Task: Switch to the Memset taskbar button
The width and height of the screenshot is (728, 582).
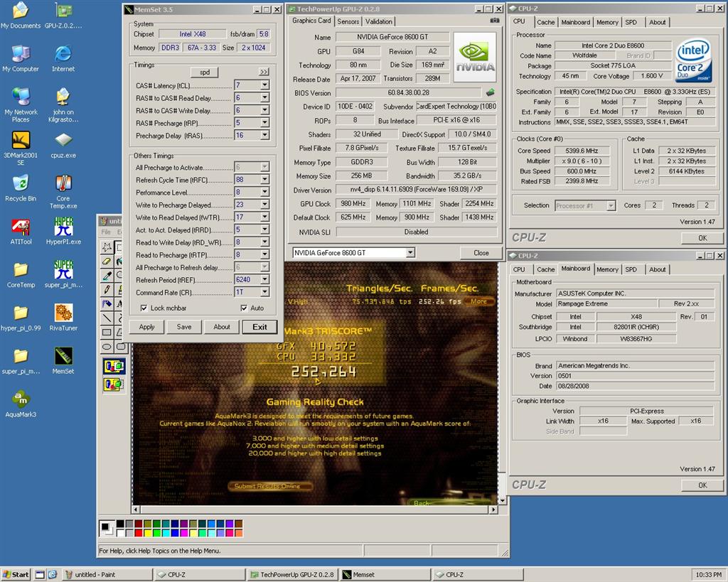Action: coord(385,575)
